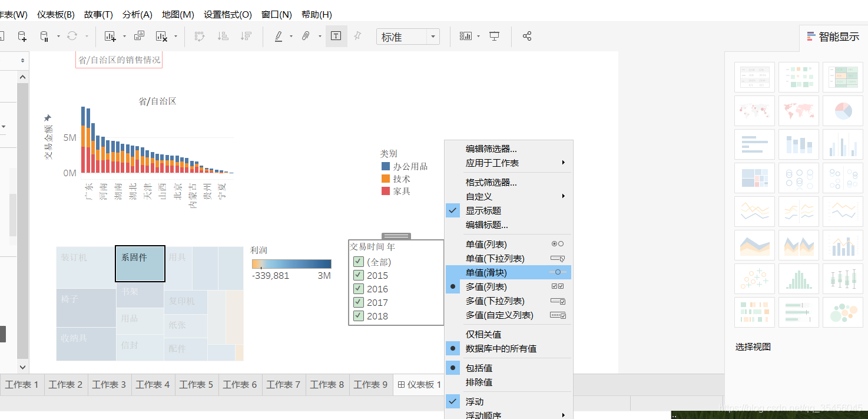Viewport: 868px width, 419px height.
Task: Expand the 自定义 submenu
Action: [x=508, y=196]
